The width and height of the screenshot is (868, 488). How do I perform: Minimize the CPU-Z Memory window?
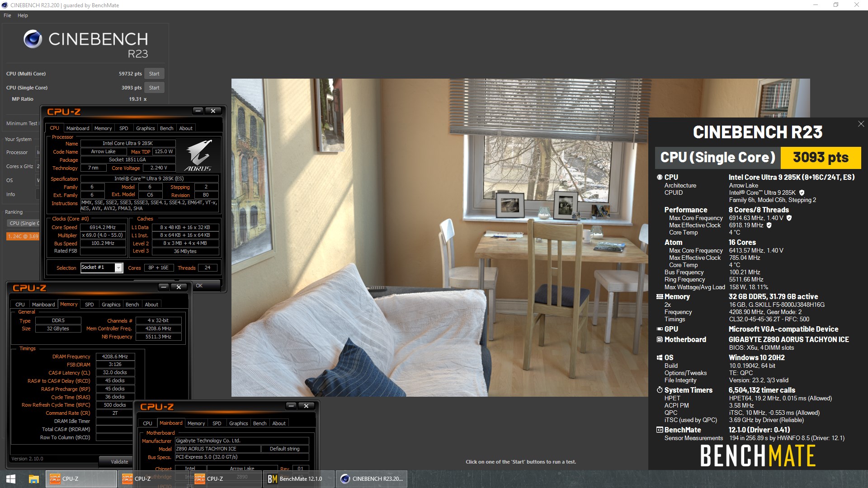click(164, 287)
